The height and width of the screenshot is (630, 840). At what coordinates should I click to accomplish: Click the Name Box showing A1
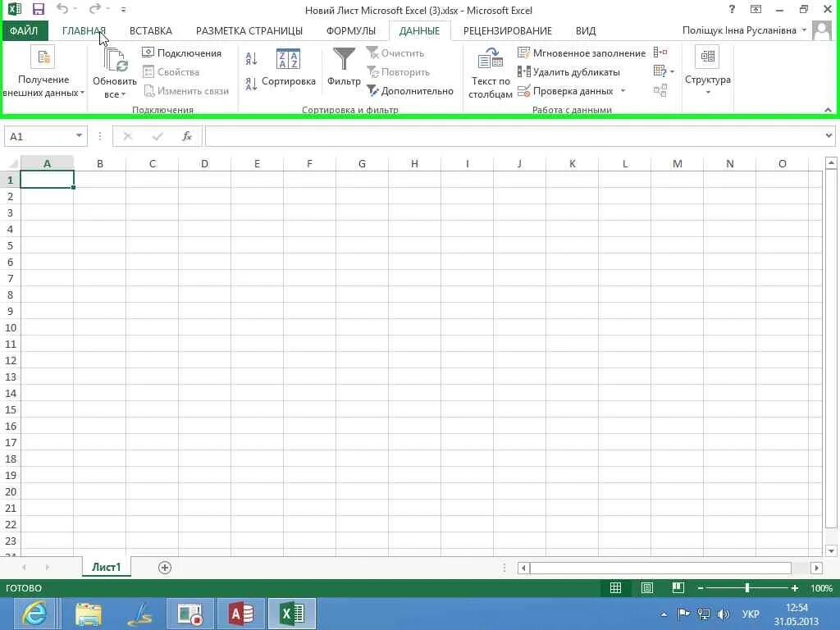(x=39, y=136)
